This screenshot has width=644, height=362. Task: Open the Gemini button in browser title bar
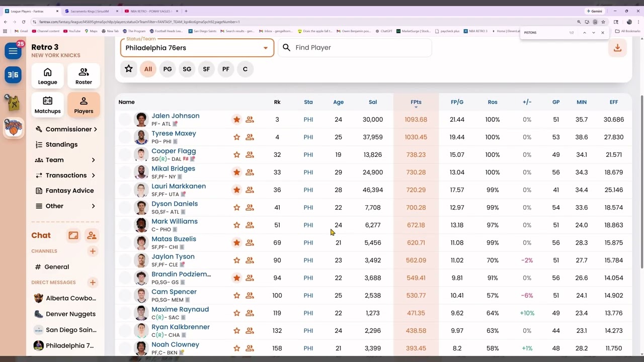tap(594, 11)
